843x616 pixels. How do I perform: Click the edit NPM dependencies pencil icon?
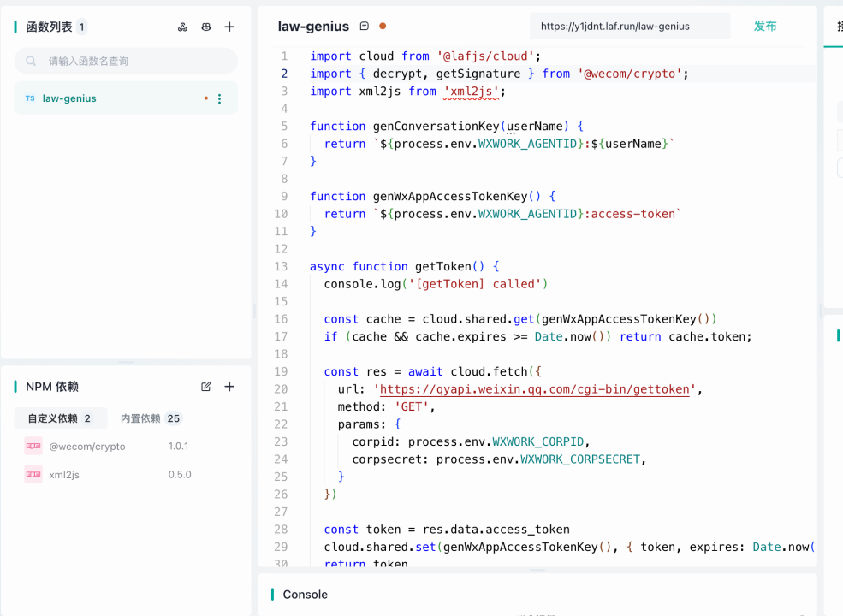click(205, 387)
